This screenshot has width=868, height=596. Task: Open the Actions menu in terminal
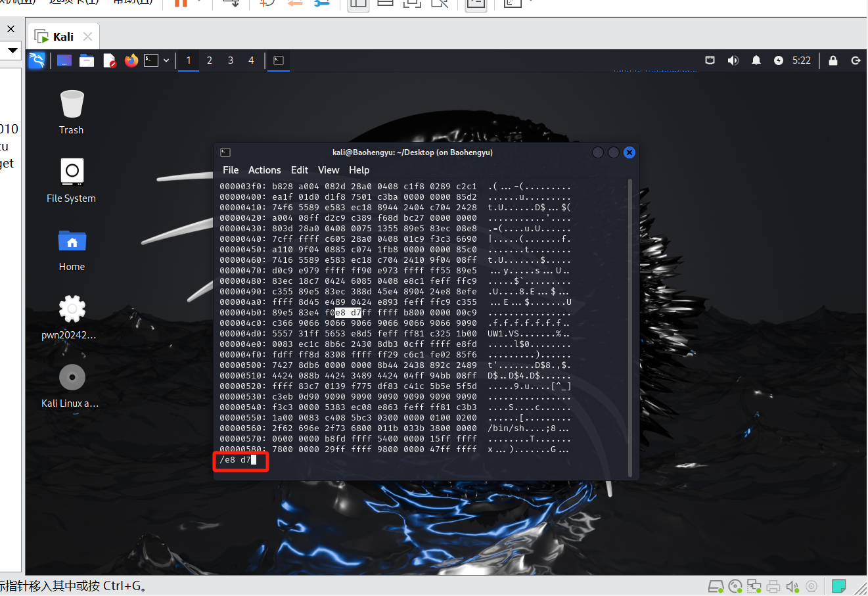tap(265, 170)
